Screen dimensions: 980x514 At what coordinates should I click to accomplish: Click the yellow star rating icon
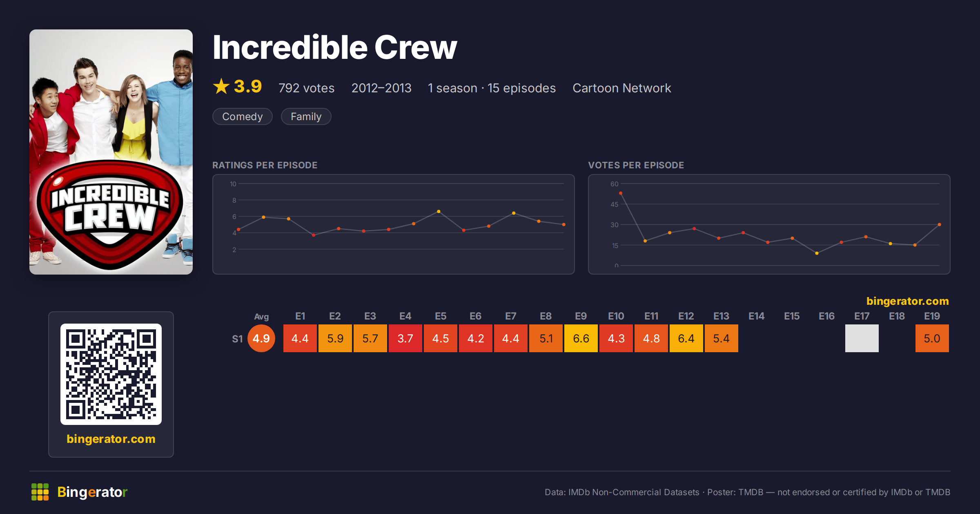221,86
